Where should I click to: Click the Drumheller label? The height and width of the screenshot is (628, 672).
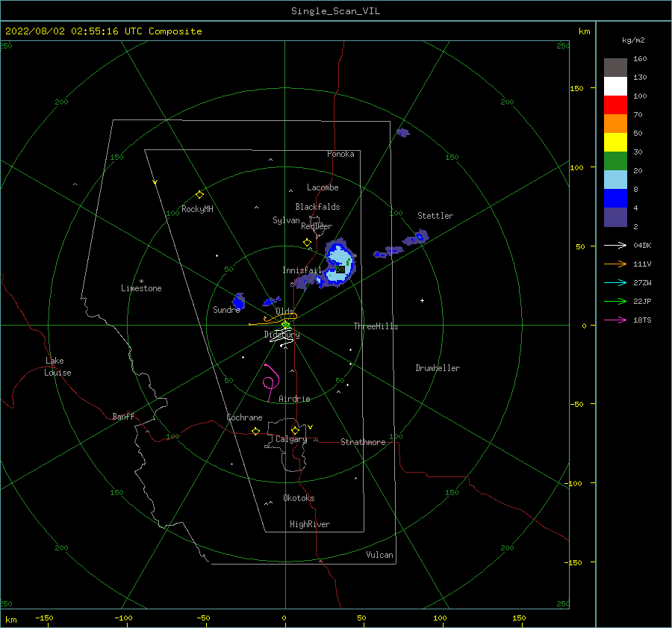pyautogui.click(x=438, y=368)
